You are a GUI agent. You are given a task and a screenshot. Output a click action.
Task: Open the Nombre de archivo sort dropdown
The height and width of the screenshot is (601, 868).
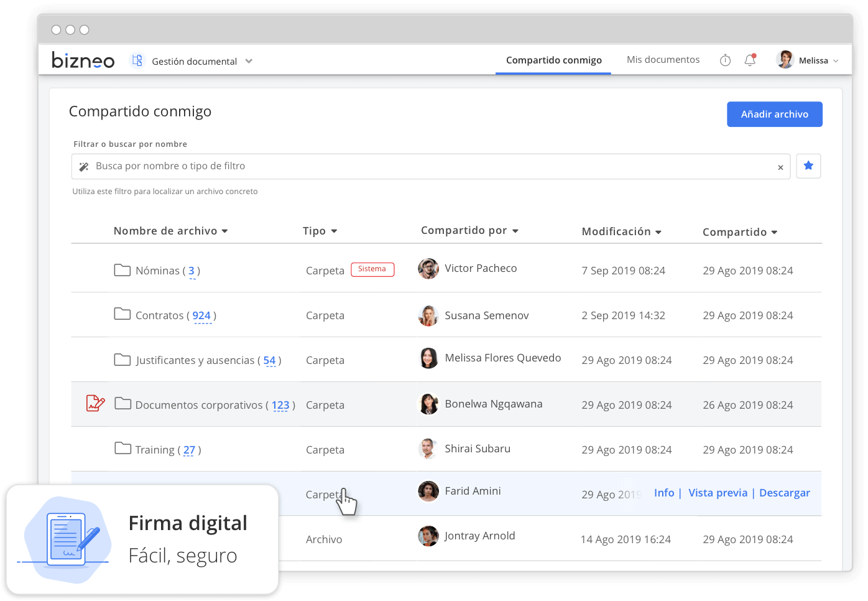(226, 230)
